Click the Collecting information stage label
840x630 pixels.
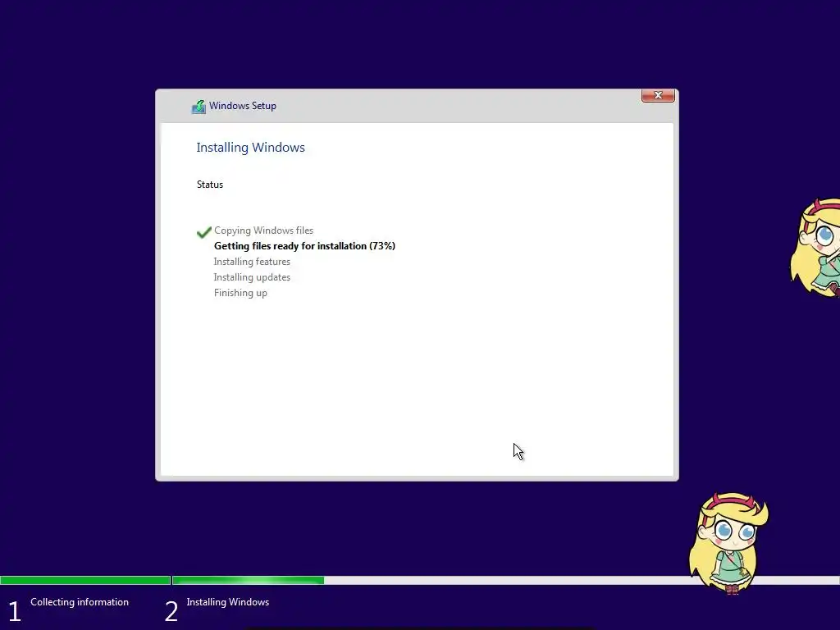point(80,601)
